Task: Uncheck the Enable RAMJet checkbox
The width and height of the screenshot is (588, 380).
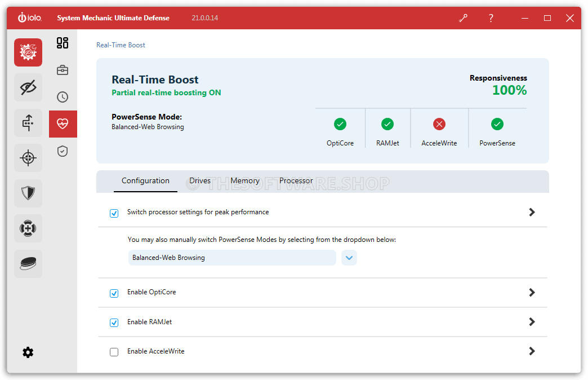Action: pos(114,322)
